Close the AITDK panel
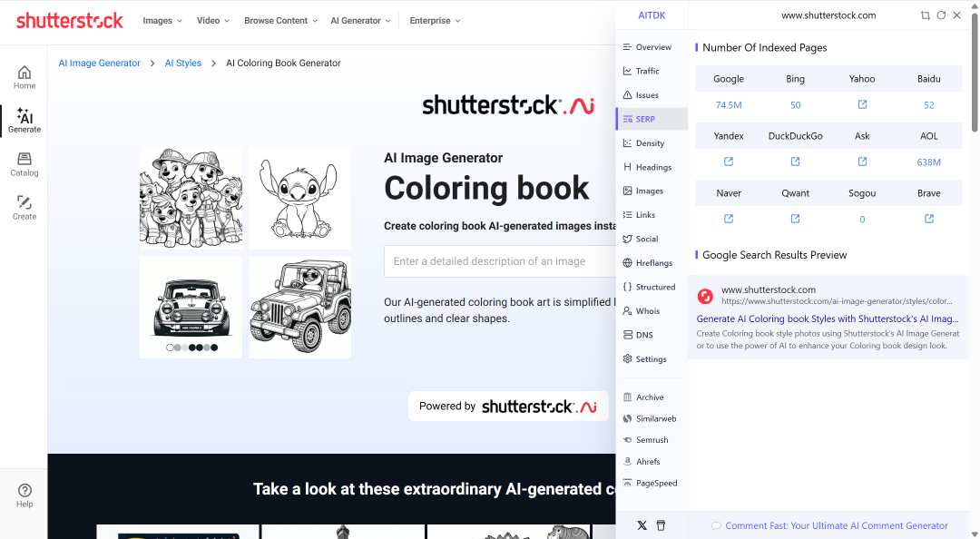The image size is (980, 539). pos(957,15)
